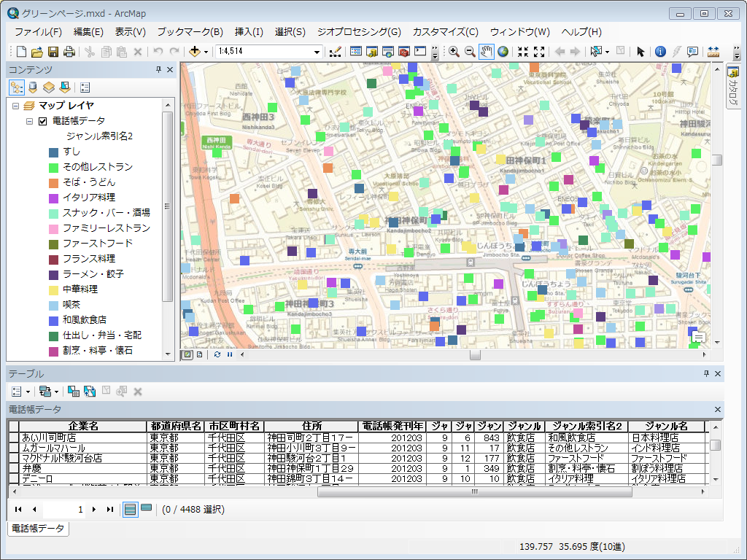This screenshot has height=560, width=747.
Task: Collapse the マップ レイヤ tree node
Action: pos(16,106)
